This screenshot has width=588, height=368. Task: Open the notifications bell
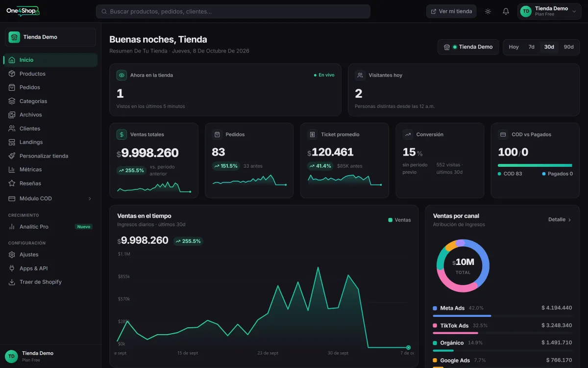[x=506, y=11]
